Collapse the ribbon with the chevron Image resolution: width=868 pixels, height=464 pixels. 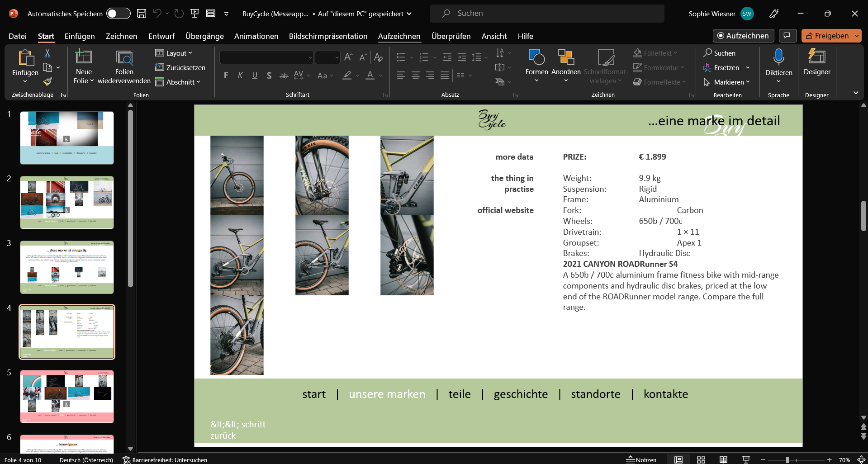[856, 93]
